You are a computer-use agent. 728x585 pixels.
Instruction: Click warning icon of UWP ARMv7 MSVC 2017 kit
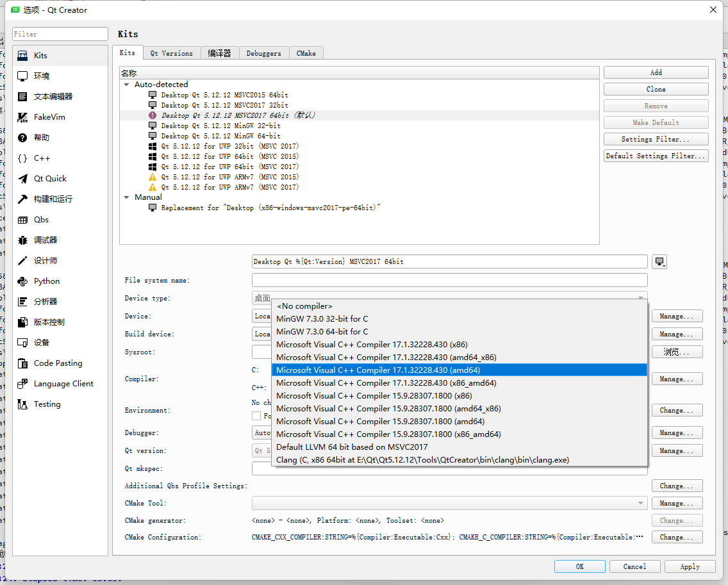153,187
